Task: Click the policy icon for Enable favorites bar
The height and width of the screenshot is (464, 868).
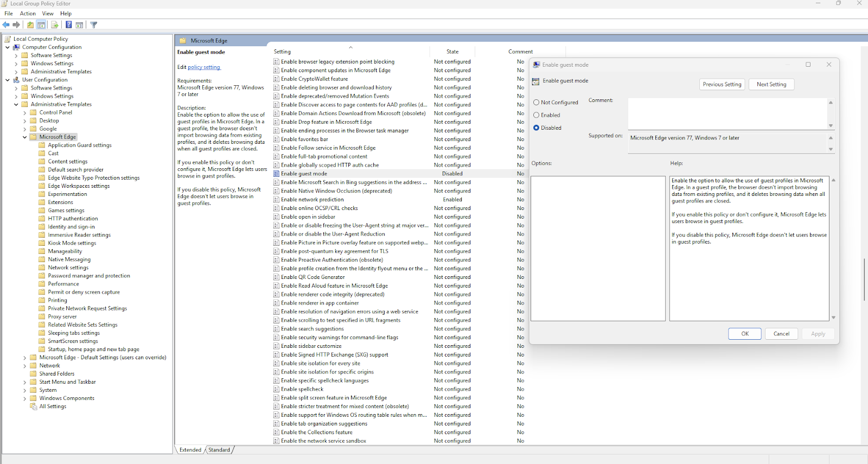Action: click(277, 139)
